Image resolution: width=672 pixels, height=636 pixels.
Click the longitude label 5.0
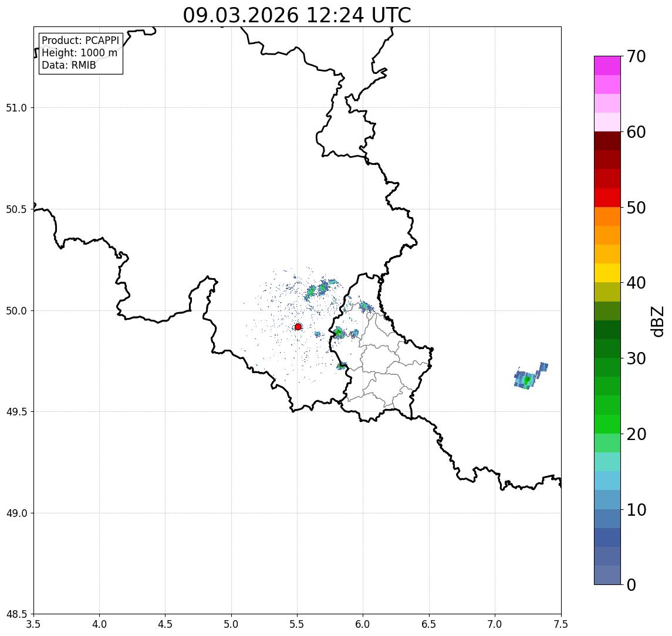[x=231, y=624]
